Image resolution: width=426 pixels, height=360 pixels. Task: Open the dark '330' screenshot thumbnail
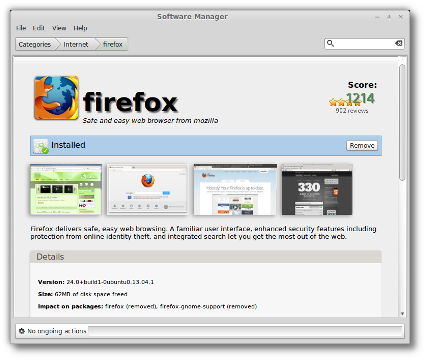point(317,189)
